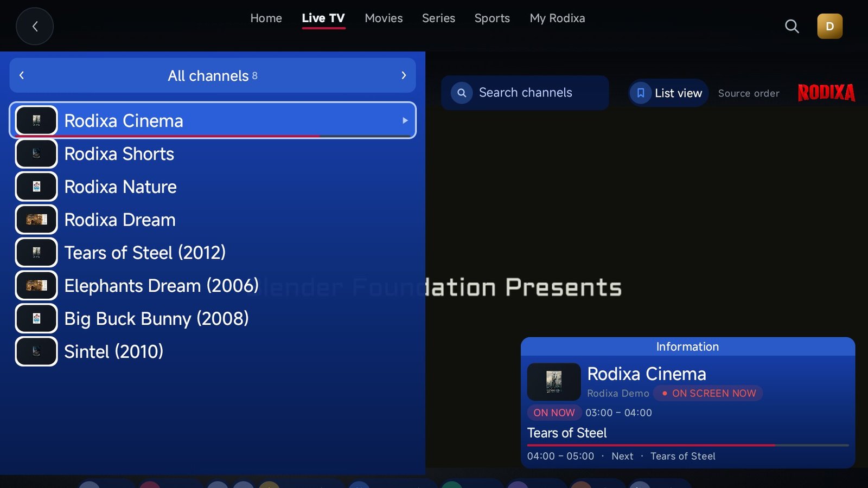Toggle the List view button
This screenshot has height=488, width=868.
tap(668, 93)
